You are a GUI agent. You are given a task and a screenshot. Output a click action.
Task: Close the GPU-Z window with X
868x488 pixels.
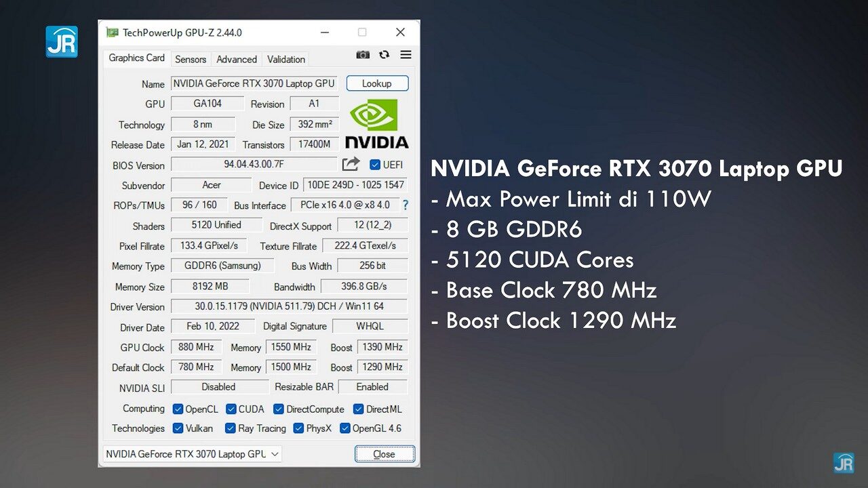point(400,33)
